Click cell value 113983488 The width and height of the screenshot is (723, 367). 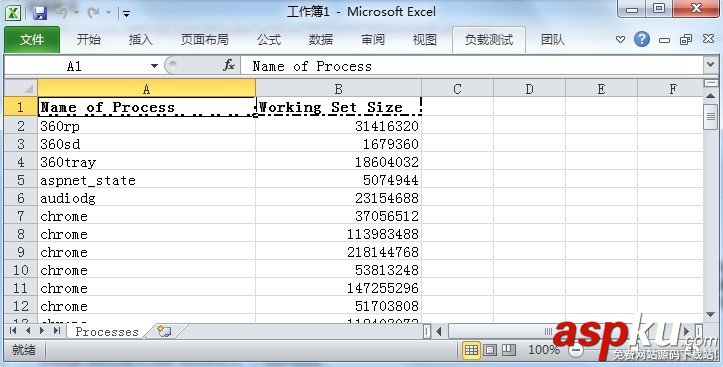tap(338, 234)
